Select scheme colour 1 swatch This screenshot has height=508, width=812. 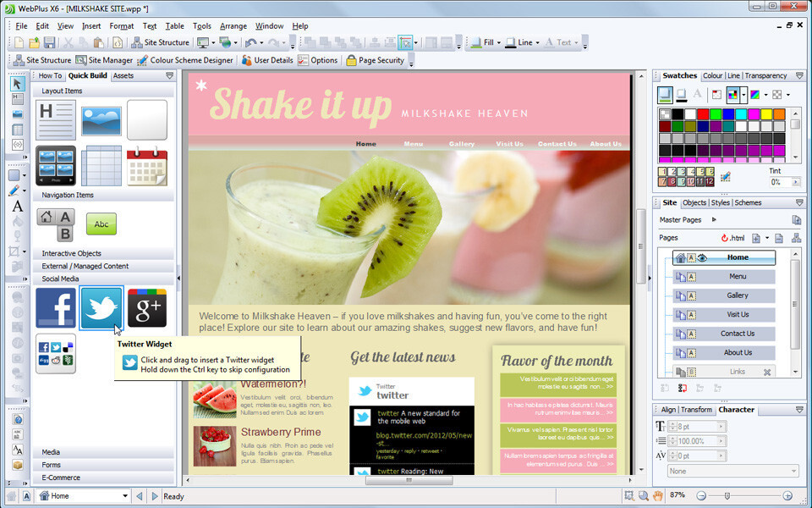661,172
